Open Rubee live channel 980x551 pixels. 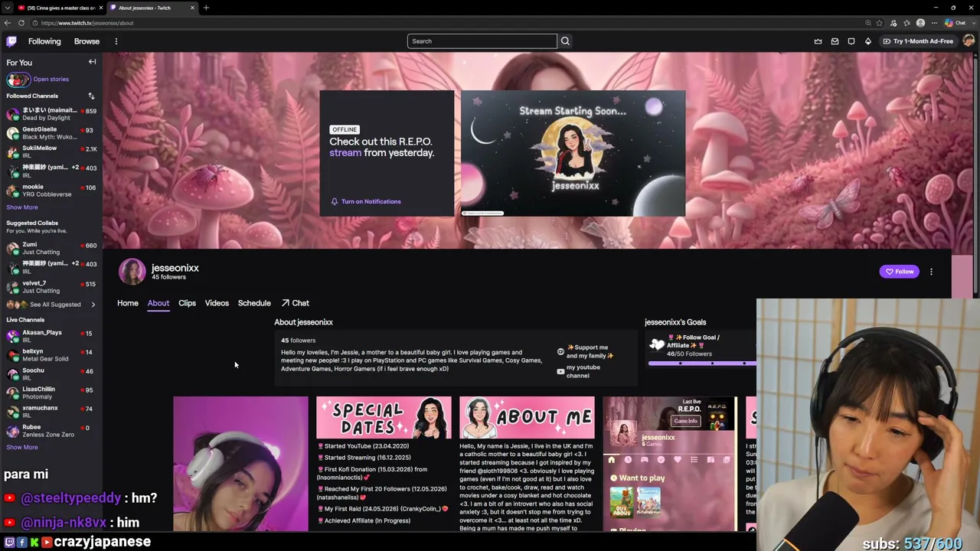pos(51,430)
